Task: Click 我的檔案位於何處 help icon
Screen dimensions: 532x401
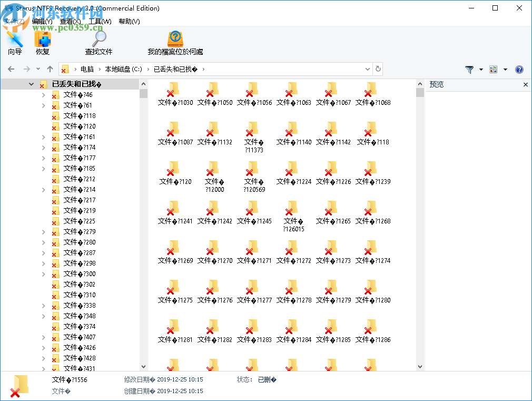Action: (x=174, y=42)
